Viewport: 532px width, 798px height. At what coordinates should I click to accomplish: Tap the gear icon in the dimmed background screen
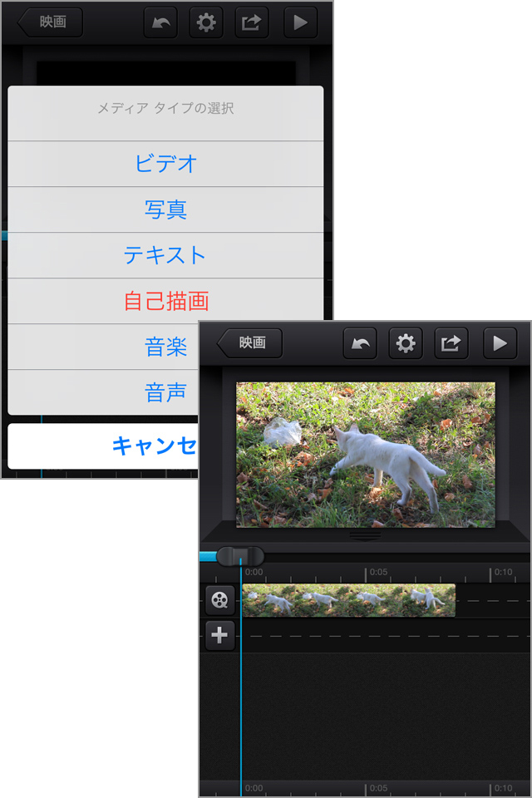coord(206,22)
